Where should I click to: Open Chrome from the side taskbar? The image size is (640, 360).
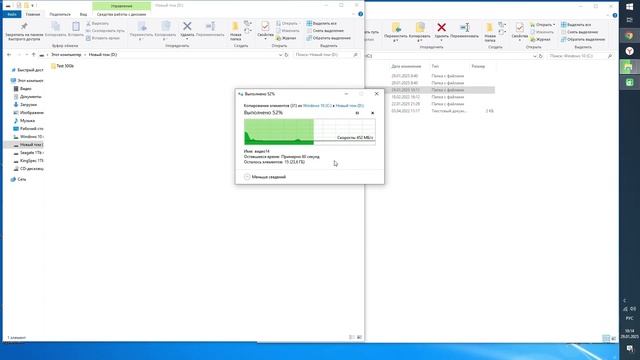click(x=629, y=36)
